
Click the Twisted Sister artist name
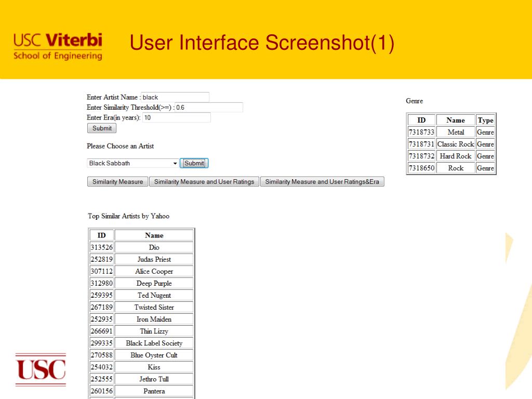(x=154, y=307)
